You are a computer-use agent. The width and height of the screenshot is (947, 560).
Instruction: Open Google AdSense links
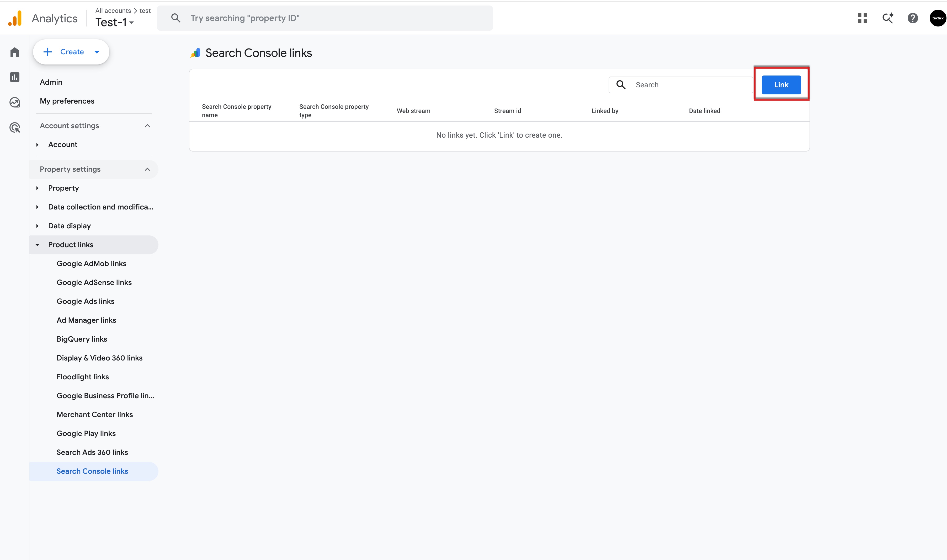click(94, 282)
